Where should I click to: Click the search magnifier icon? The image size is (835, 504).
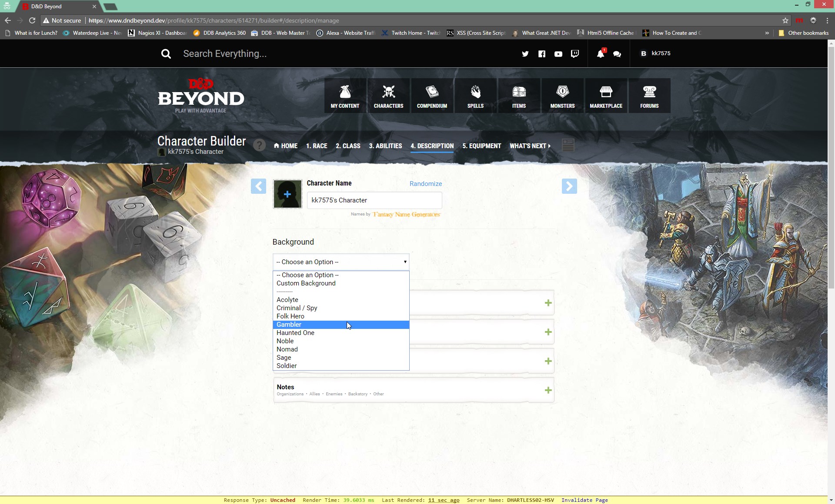[166, 54]
